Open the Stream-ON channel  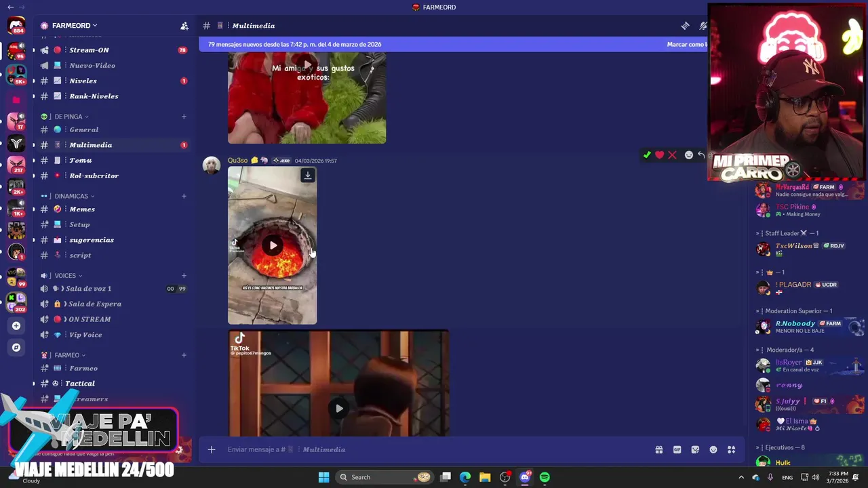click(x=113, y=50)
